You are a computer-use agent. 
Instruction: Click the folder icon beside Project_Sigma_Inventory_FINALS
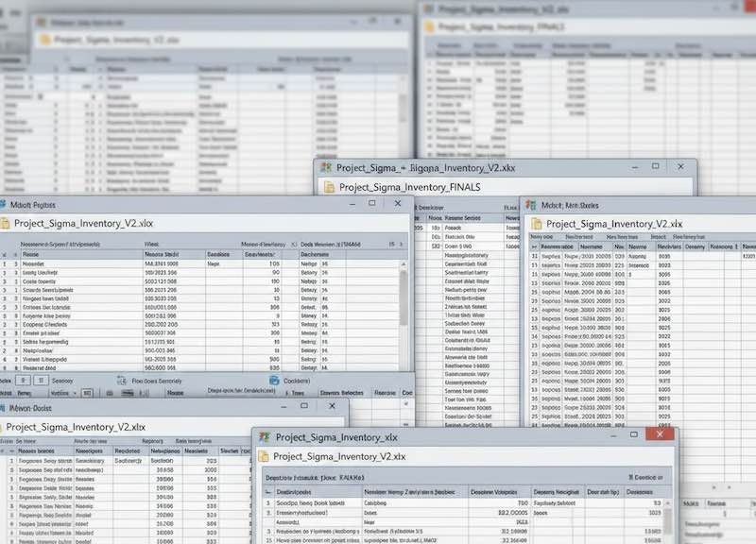[x=329, y=188]
